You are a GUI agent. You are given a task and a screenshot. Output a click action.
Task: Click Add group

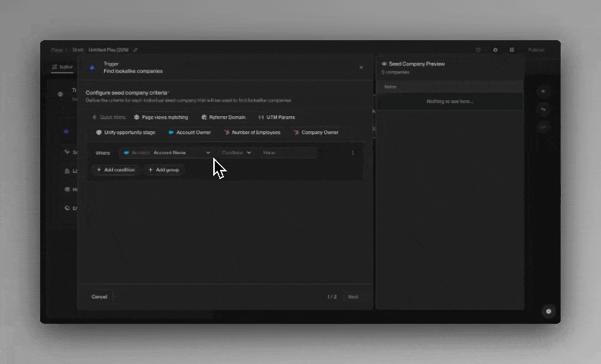pos(164,170)
